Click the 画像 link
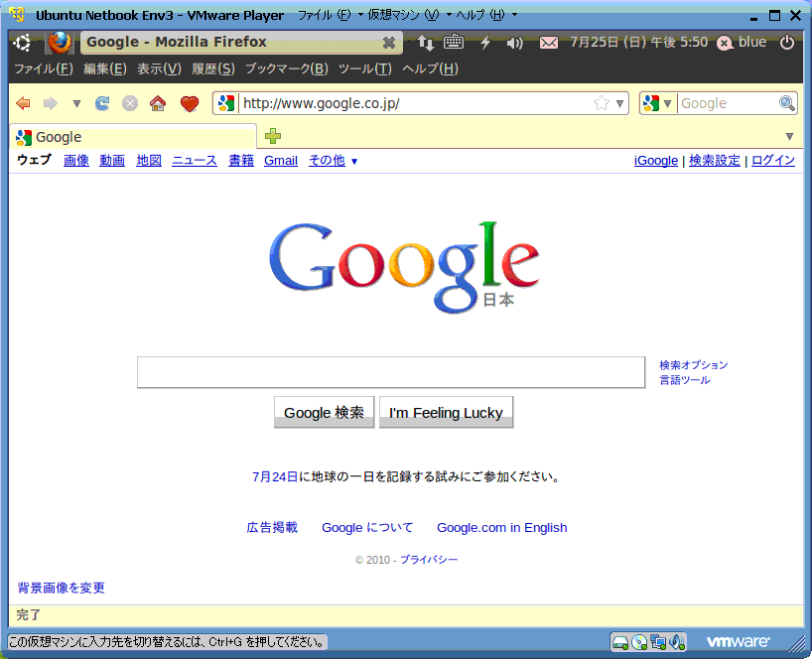 click(x=76, y=161)
